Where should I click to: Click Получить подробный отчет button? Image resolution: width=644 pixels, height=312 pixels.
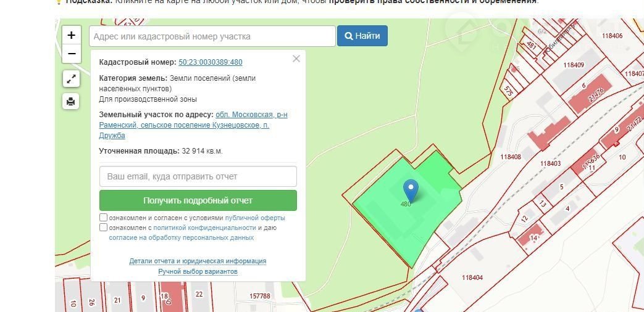(198, 200)
